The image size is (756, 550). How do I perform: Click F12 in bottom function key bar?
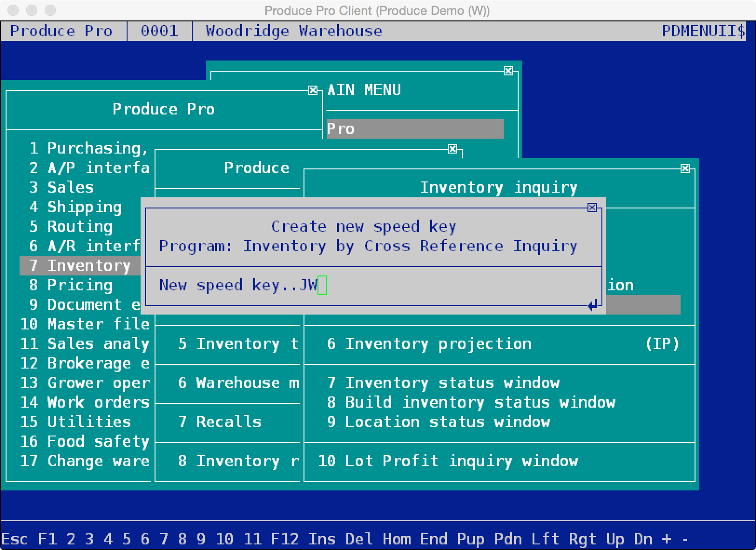285,539
